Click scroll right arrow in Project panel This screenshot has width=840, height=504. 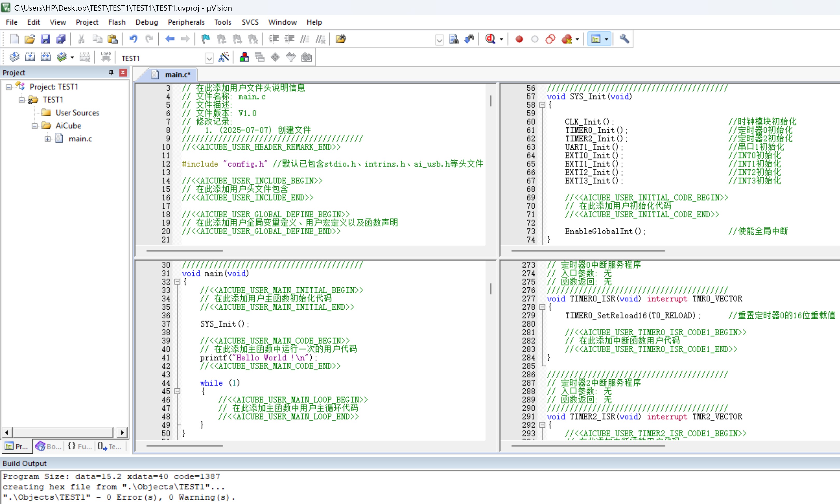click(122, 432)
